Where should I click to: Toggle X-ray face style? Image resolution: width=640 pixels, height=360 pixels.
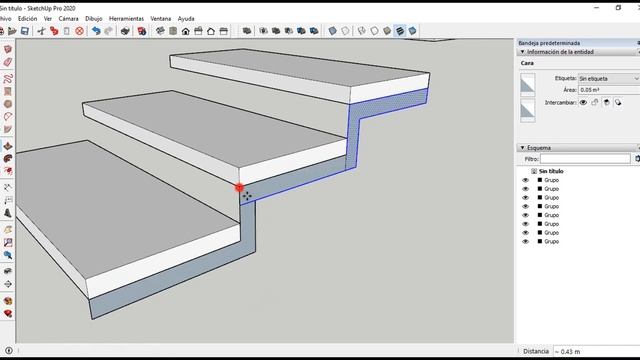pos(333,31)
